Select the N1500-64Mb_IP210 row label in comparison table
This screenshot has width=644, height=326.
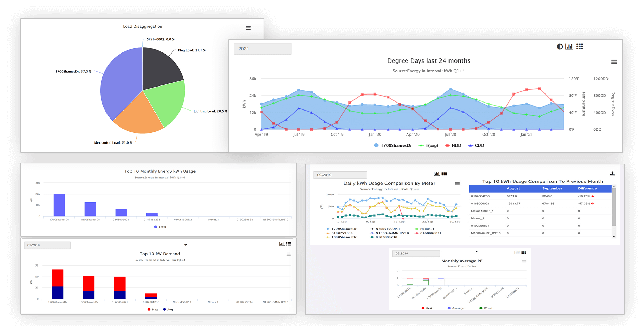click(486, 233)
